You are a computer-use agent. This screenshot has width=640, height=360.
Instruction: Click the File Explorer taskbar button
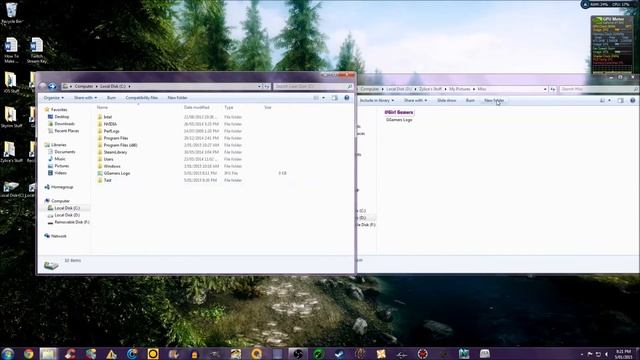(x=48, y=354)
